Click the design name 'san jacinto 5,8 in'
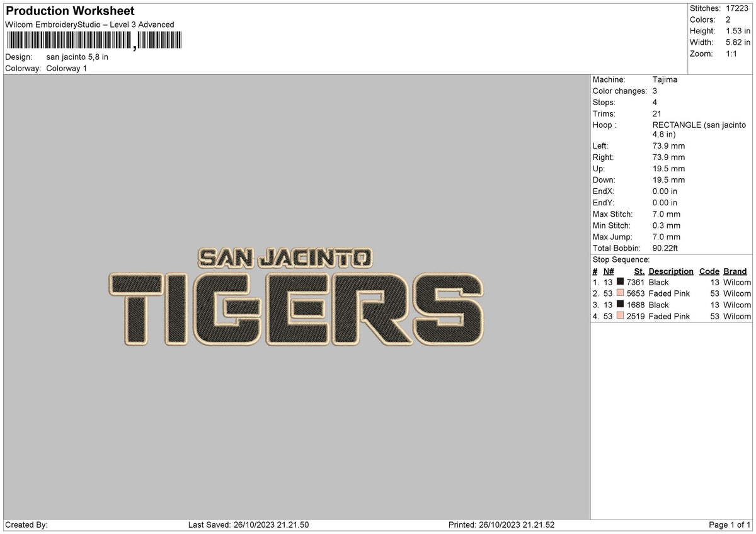Viewport: 756px width, 534px height. click(77, 57)
